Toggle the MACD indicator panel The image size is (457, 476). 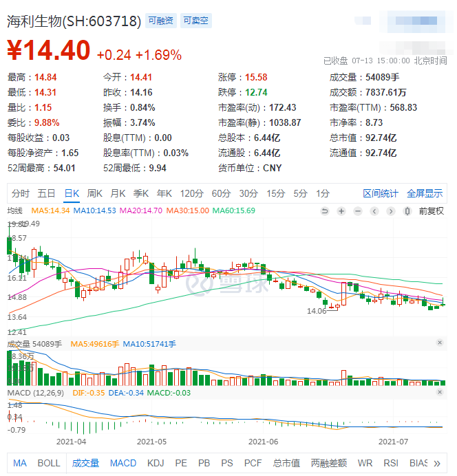(123, 464)
